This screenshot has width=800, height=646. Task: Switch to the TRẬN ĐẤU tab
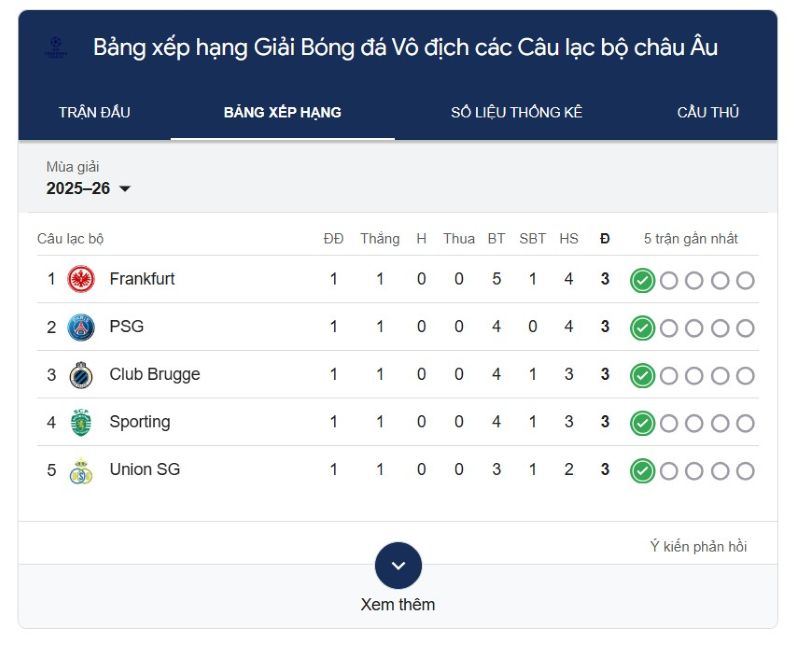pos(94,112)
